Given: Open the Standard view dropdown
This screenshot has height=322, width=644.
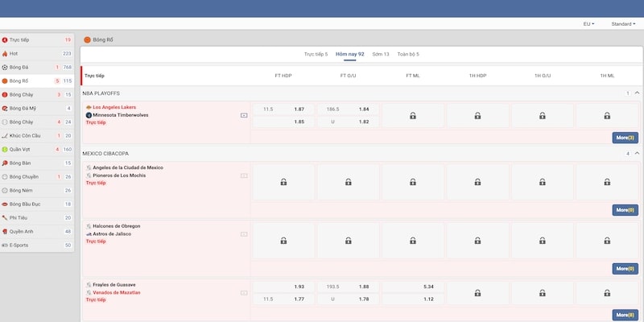Looking at the screenshot, I should (623, 24).
